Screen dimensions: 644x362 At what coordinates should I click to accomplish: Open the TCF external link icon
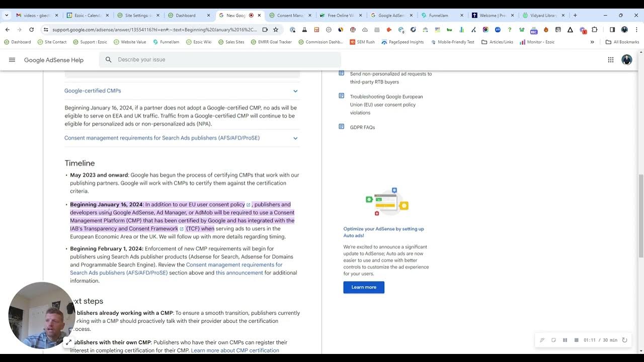[x=182, y=229]
